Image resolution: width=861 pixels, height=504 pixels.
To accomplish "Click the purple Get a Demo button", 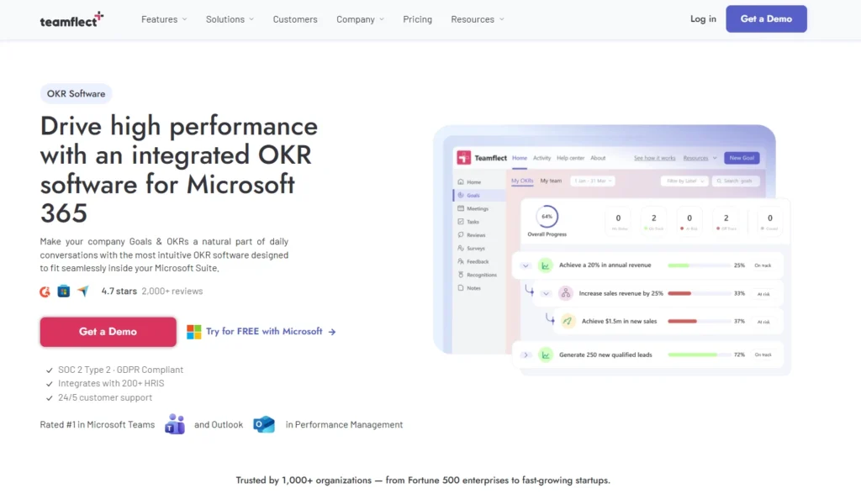I will tap(766, 18).
